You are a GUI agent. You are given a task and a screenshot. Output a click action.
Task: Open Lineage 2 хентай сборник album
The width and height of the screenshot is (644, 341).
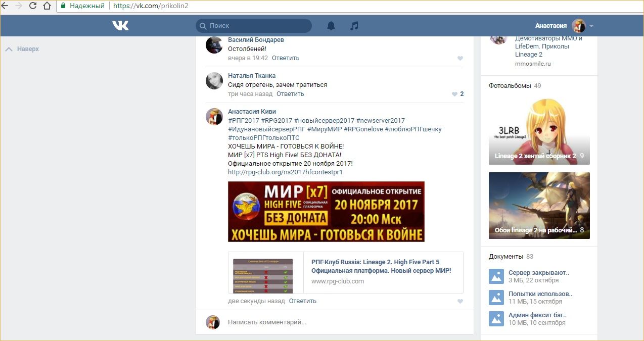click(539, 131)
